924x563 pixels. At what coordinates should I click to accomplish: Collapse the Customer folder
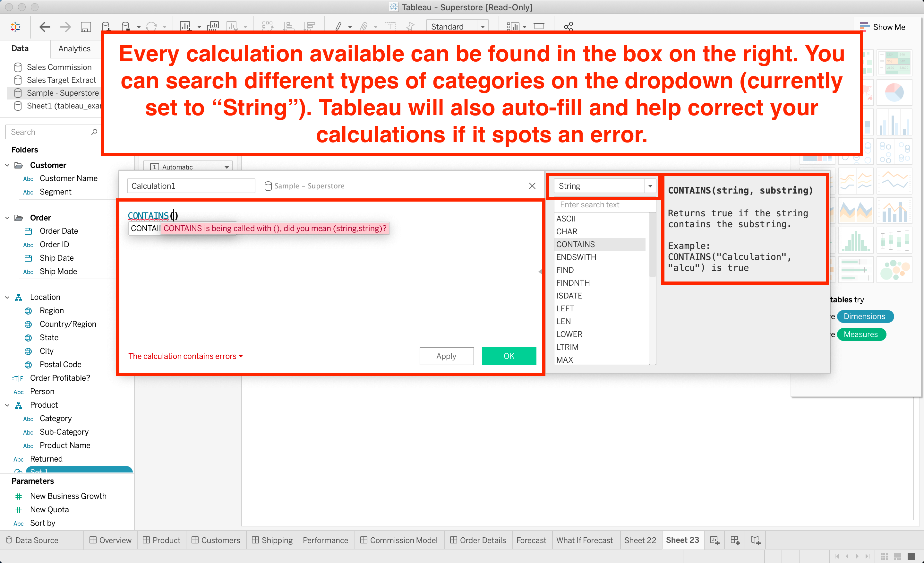pyautogui.click(x=7, y=165)
